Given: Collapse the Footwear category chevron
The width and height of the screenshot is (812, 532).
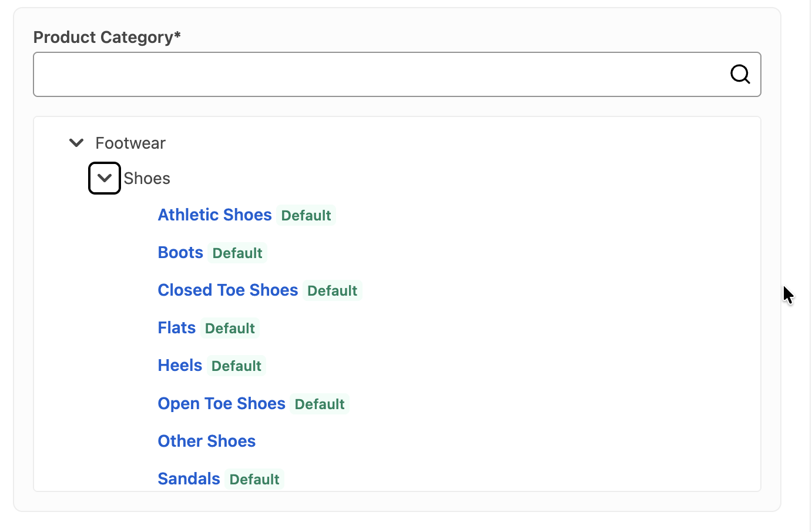Looking at the screenshot, I should pos(76,143).
